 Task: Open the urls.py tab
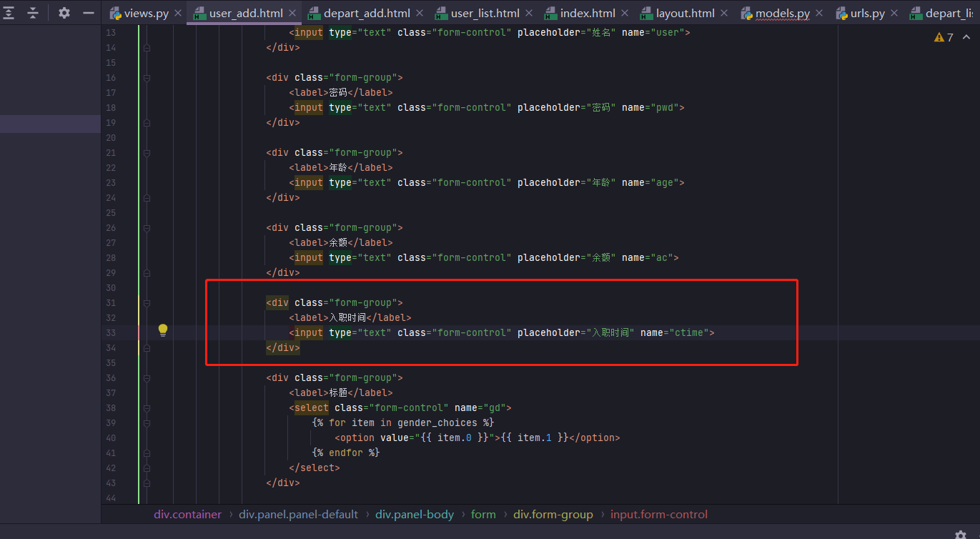pyautogui.click(x=868, y=13)
